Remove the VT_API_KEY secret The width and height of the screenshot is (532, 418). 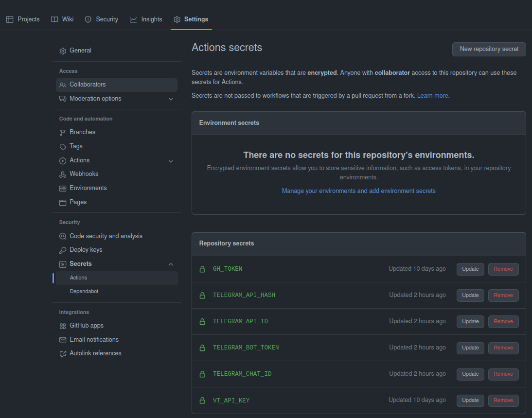click(503, 401)
